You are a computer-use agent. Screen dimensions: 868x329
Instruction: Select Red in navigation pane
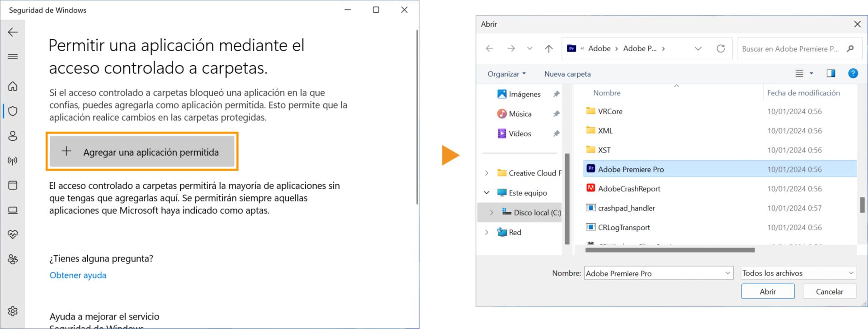515,232
